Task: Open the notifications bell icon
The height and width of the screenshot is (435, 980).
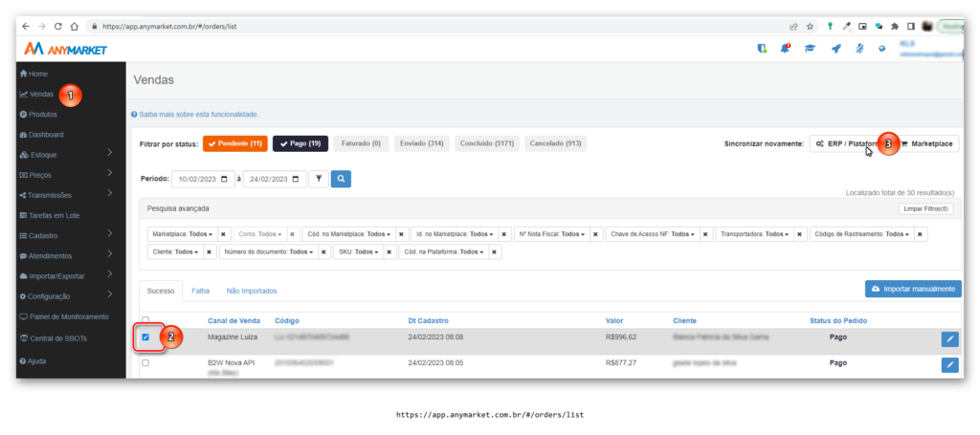Action: click(785, 49)
